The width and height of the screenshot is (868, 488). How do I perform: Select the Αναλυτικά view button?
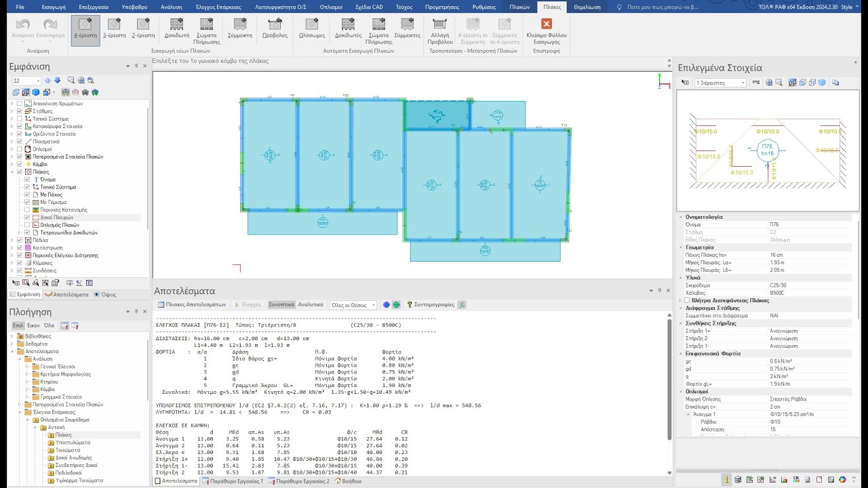pos(311,305)
